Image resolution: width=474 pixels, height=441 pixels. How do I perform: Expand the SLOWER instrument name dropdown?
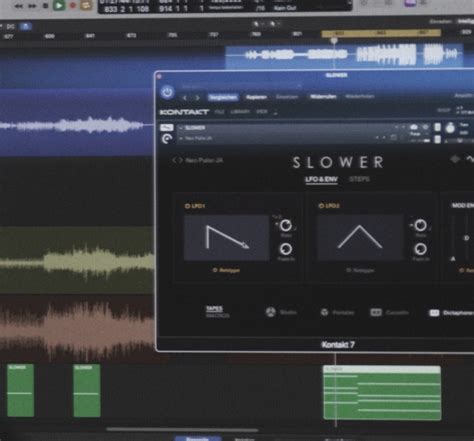tap(182, 128)
